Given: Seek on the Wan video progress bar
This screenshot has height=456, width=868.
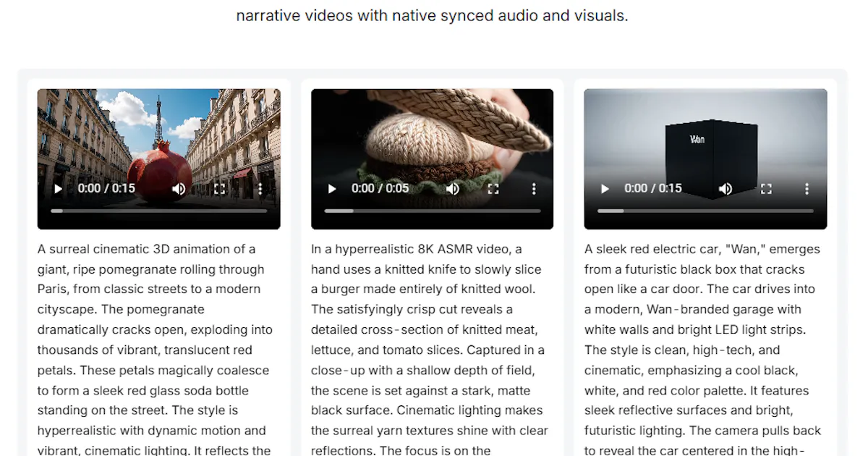Looking at the screenshot, I should (x=706, y=211).
